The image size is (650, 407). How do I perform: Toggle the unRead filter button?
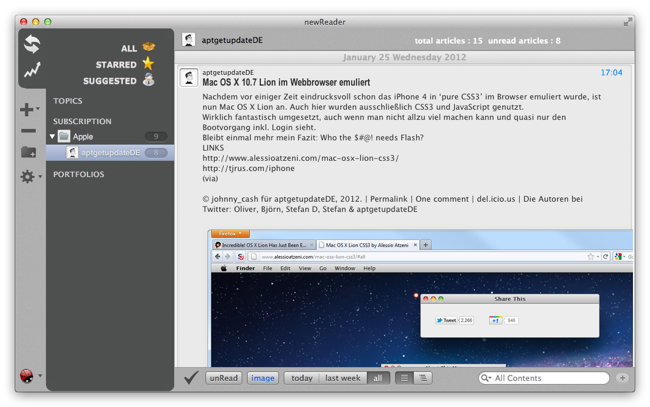pos(224,378)
